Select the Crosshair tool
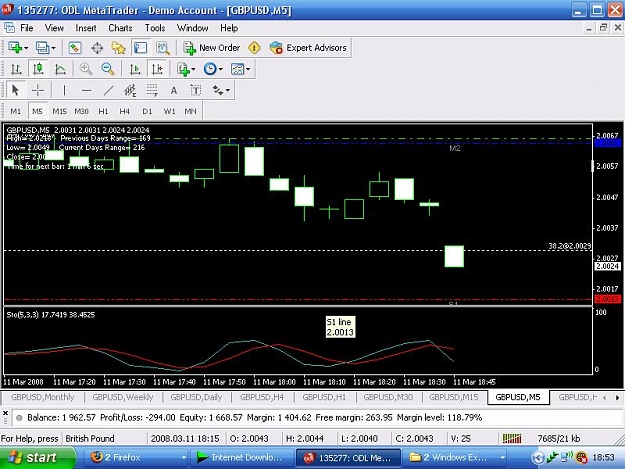This screenshot has height=469, width=625. (38, 90)
